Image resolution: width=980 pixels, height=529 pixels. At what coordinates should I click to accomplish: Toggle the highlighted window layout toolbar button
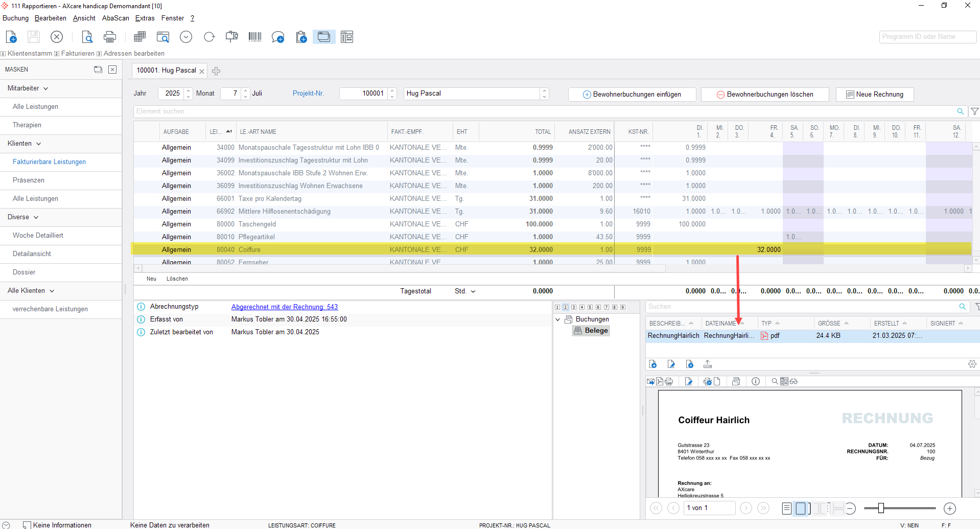tap(324, 37)
